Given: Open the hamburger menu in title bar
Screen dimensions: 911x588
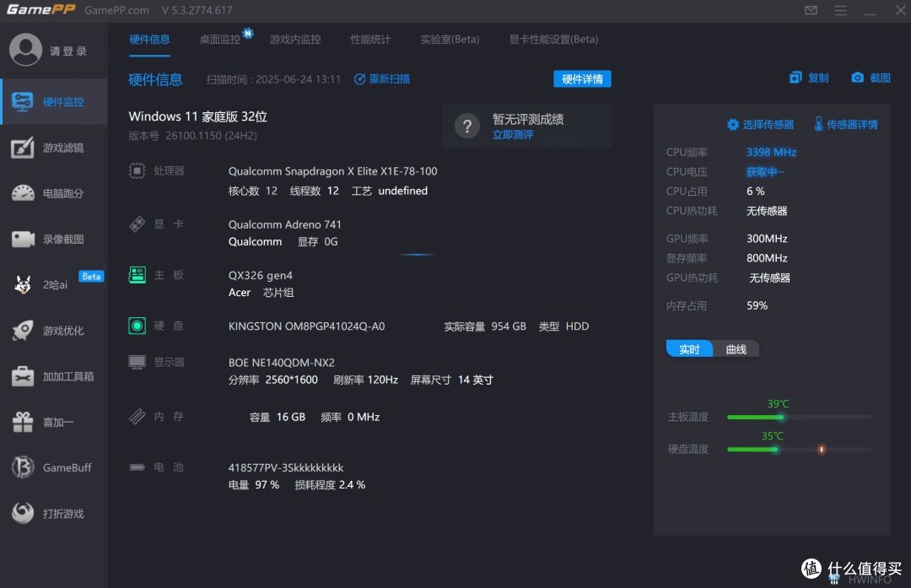Looking at the screenshot, I should tap(841, 10).
